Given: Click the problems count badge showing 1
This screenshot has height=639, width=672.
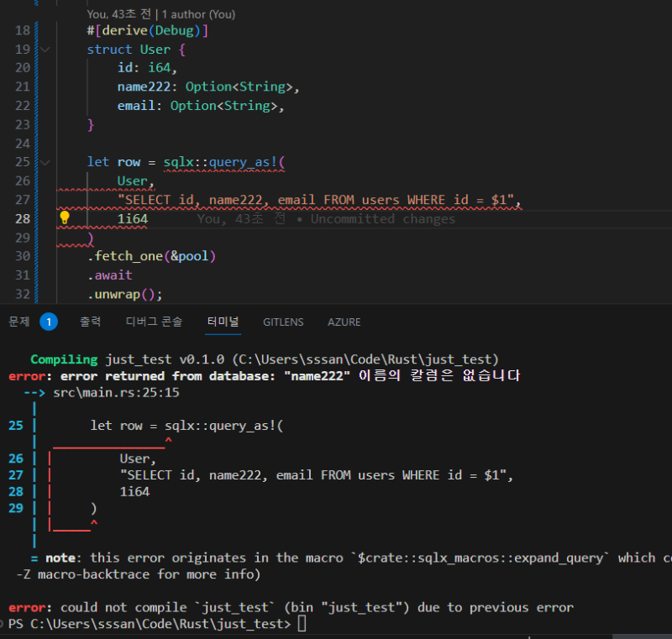Looking at the screenshot, I should [48, 322].
